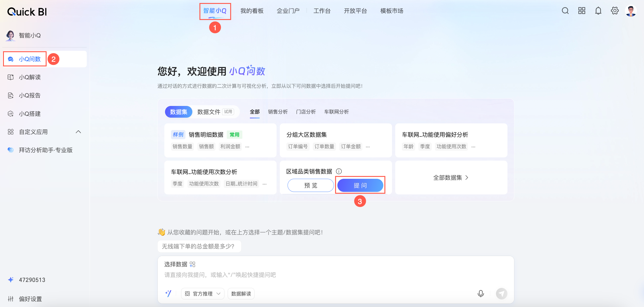Switch to the 数据集 toggle tab
This screenshot has height=307, width=644.
point(179,112)
